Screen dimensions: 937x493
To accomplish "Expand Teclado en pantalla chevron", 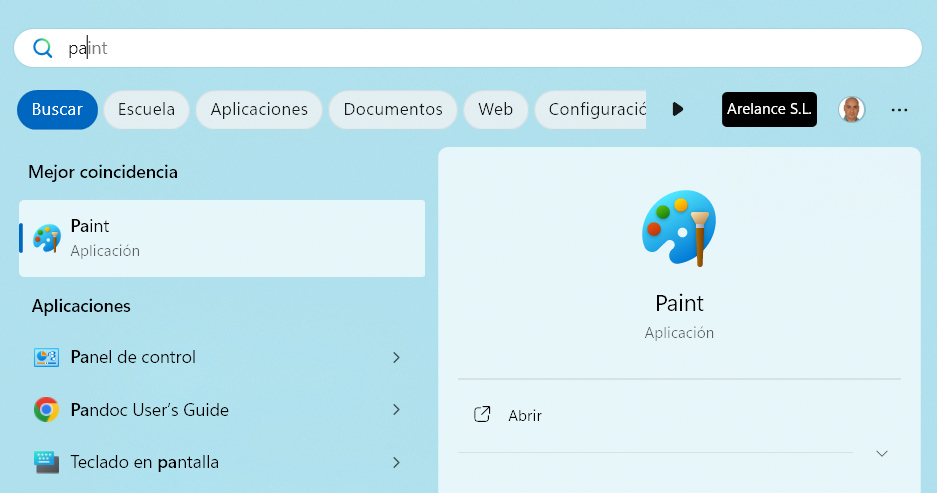I will coord(396,462).
